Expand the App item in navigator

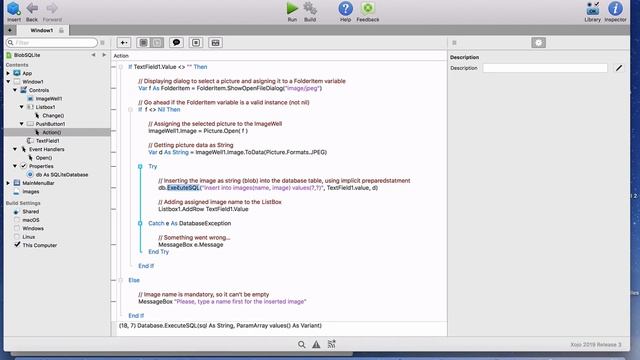[8, 73]
